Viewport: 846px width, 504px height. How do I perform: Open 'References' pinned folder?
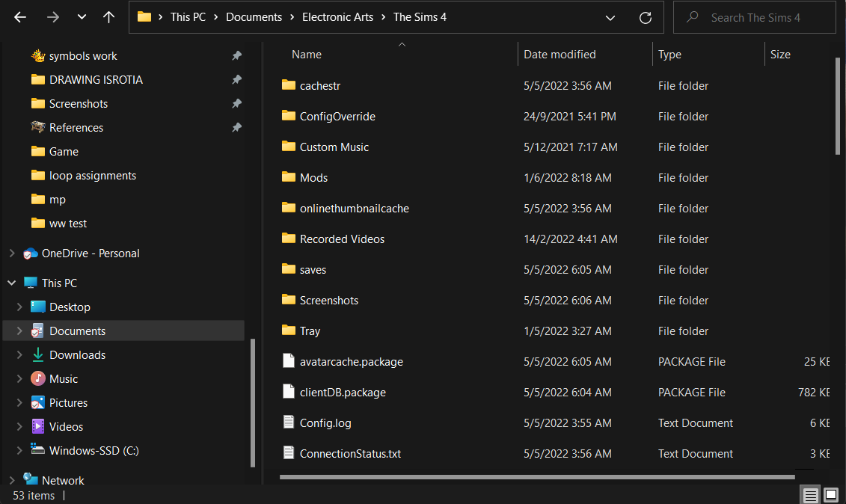76,128
